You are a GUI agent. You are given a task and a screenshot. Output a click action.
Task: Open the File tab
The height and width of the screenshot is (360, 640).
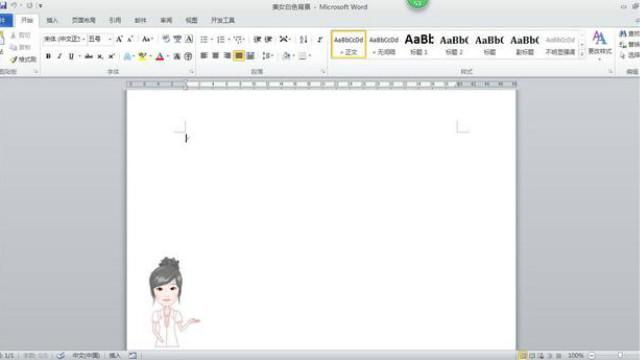6,20
